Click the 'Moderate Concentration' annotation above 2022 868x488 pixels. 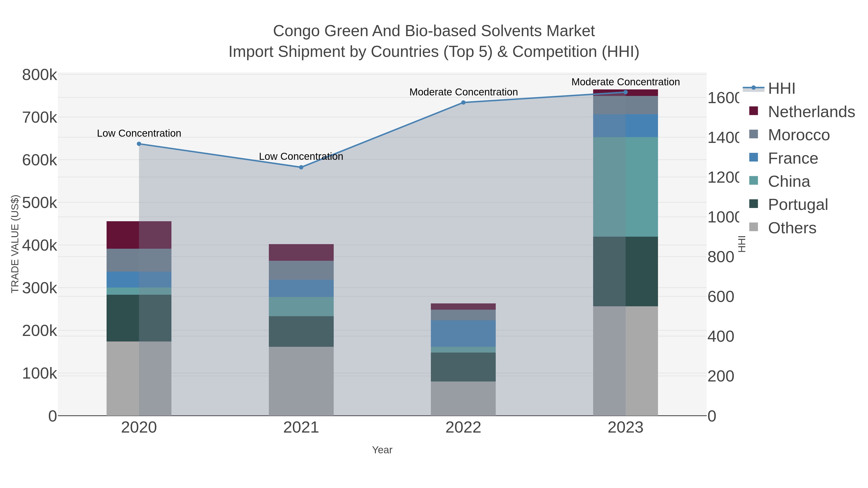pyautogui.click(x=464, y=92)
